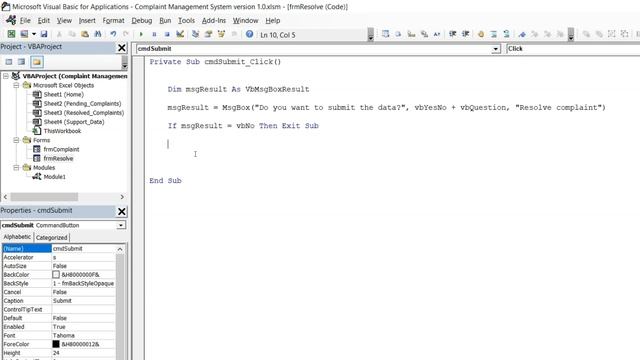Toggle Breakpoint hand icon in edit toolbar

click(x=481, y=34)
